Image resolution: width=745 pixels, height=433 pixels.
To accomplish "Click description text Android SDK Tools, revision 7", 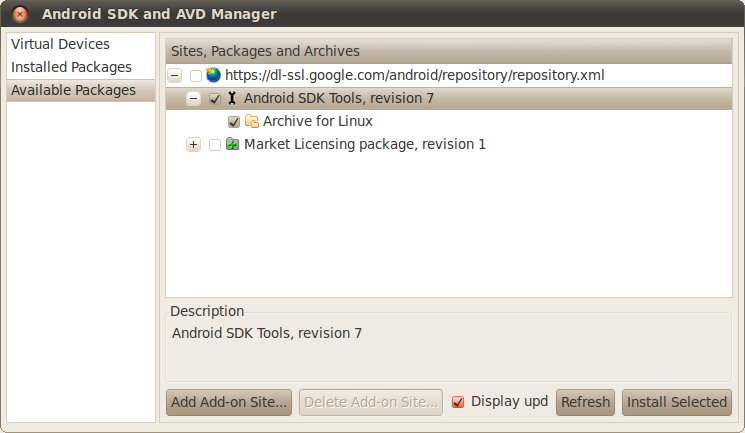I will coord(267,333).
